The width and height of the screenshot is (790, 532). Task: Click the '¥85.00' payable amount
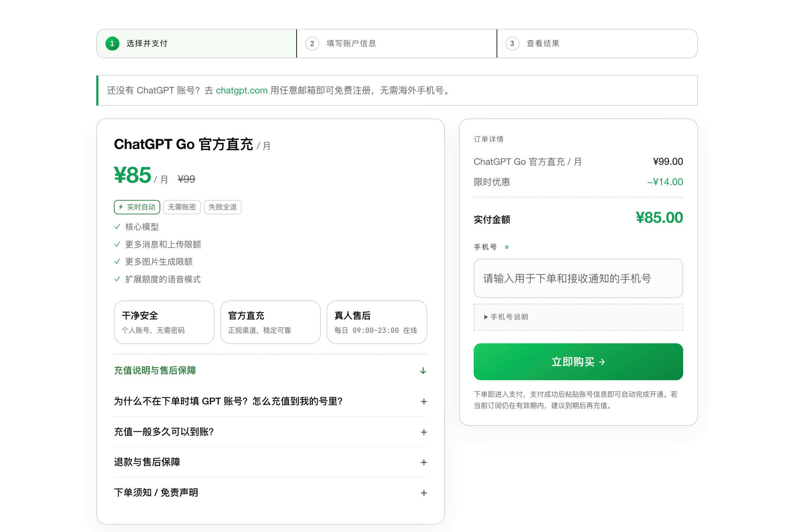click(x=659, y=218)
